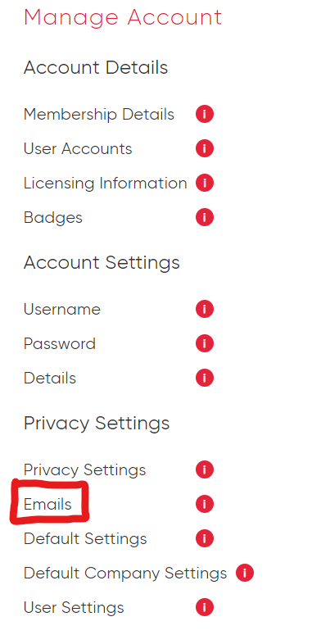Go to Licensing Information
The height and width of the screenshot is (644, 321).
click(x=106, y=184)
